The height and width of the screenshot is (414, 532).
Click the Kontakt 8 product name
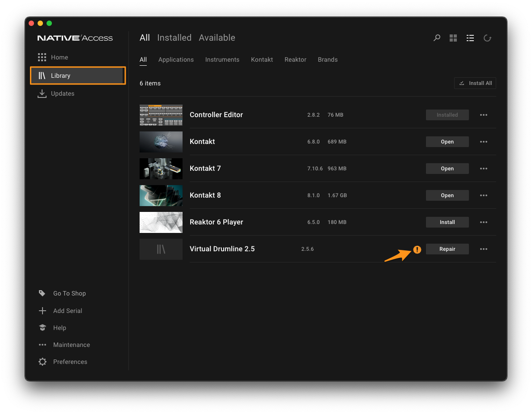(x=205, y=195)
